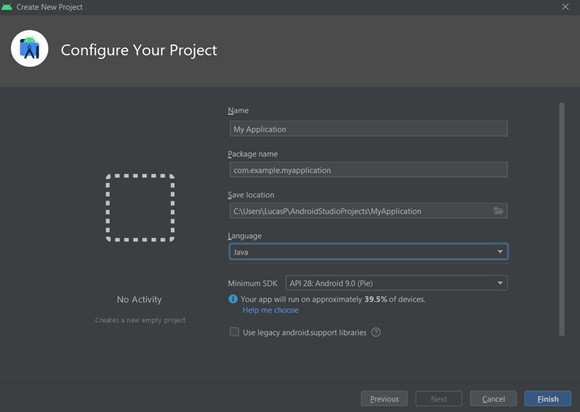Click the Finish button
Screen dimensions: 580x412
pyautogui.click(x=547, y=399)
